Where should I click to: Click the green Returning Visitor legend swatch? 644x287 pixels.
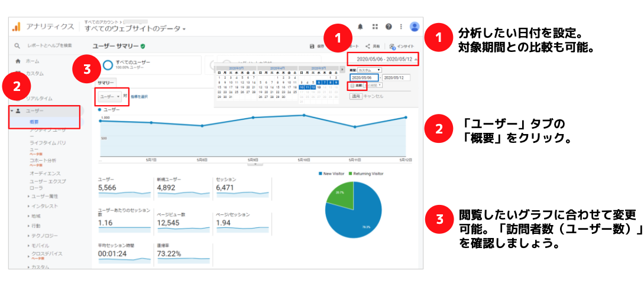point(350,174)
